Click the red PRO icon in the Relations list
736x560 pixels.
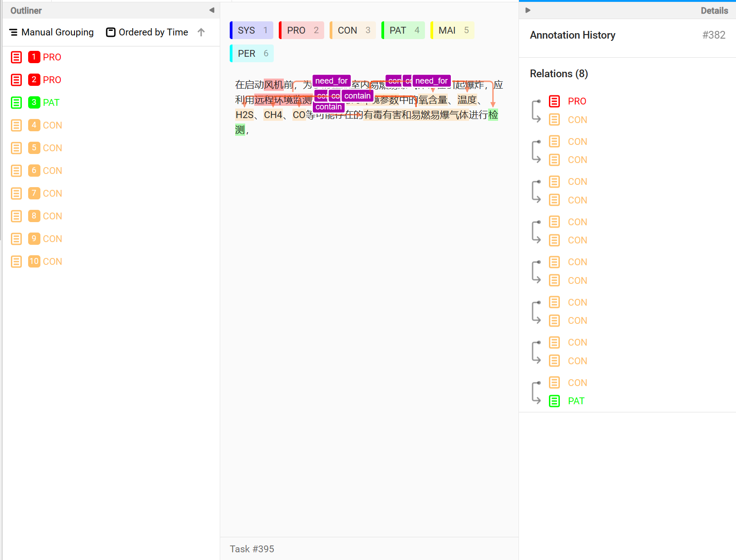[x=554, y=101]
